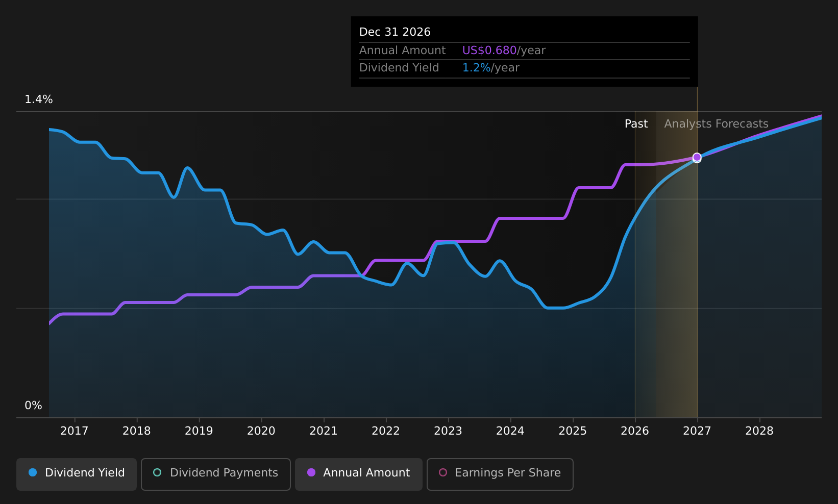838x504 pixels.
Task: Click the 2018 x-axis label
Action: click(x=137, y=431)
